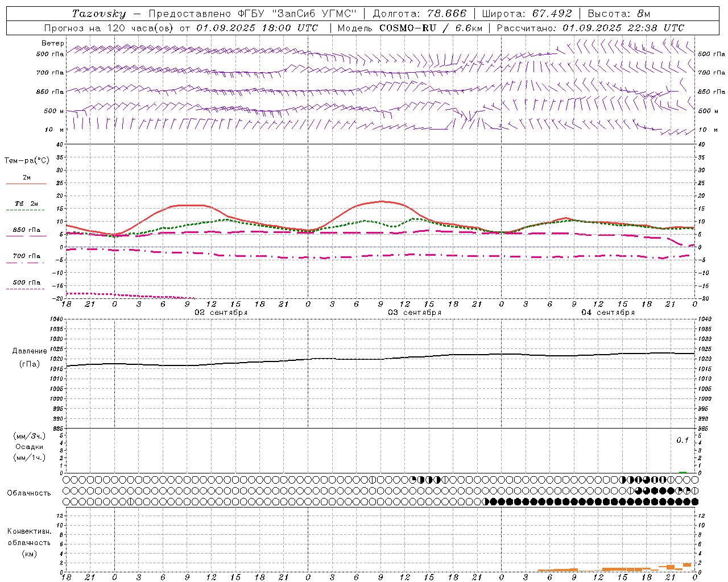The image size is (728, 582).
Task: Click the "10 м" wind level label on left
Action: (55, 130)
